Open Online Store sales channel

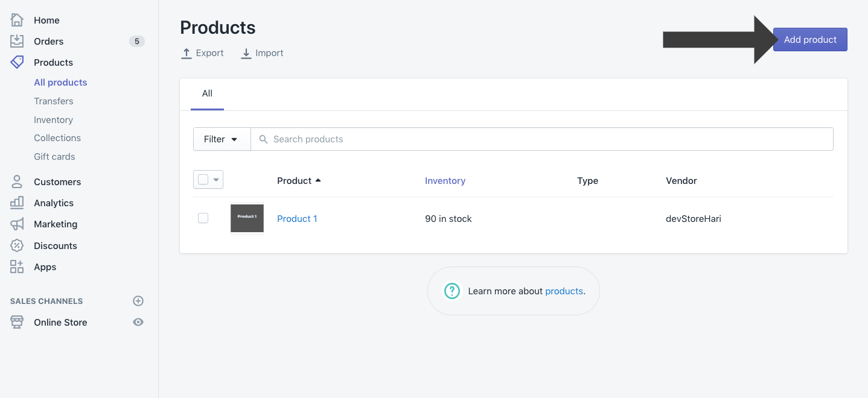click(60, 322)
